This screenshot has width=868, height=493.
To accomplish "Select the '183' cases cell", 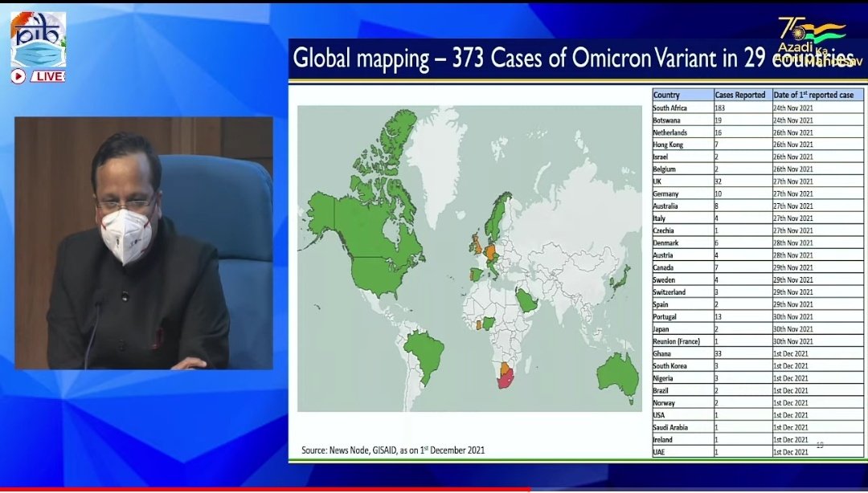I will click(743, 108).
